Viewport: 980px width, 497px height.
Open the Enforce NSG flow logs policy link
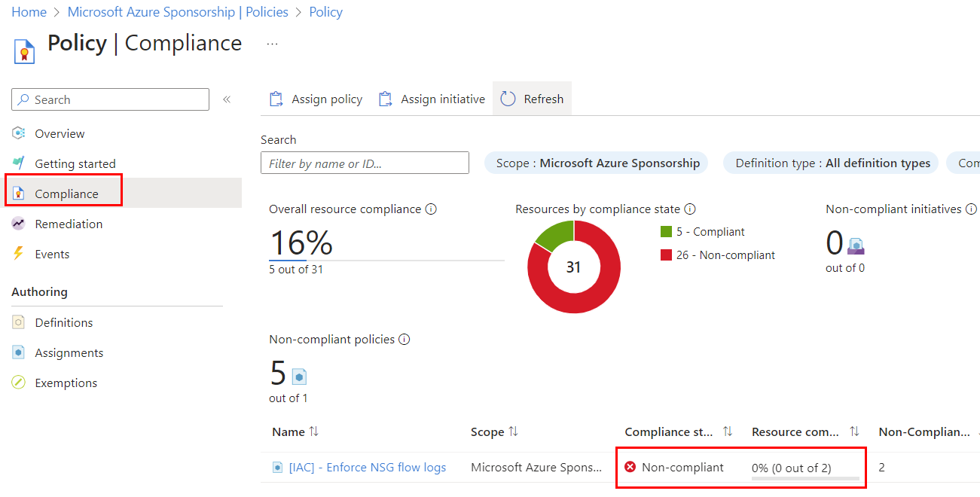[367, 468]
